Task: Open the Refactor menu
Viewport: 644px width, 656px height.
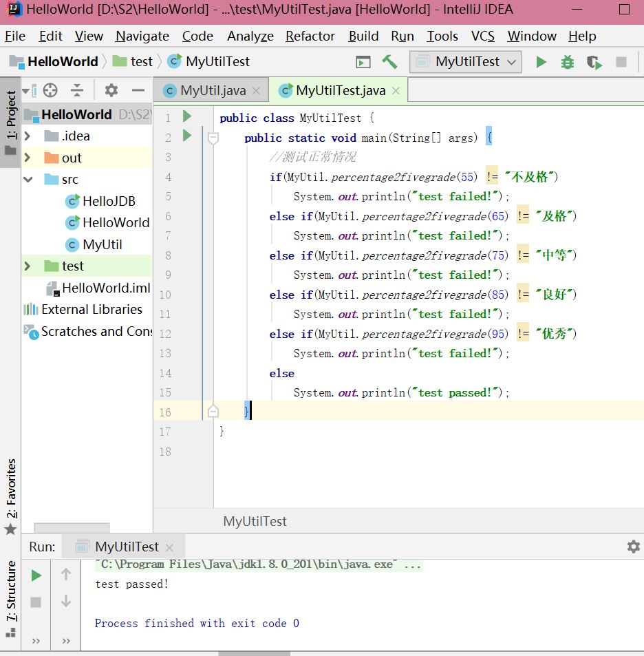Action: (310, 36)
